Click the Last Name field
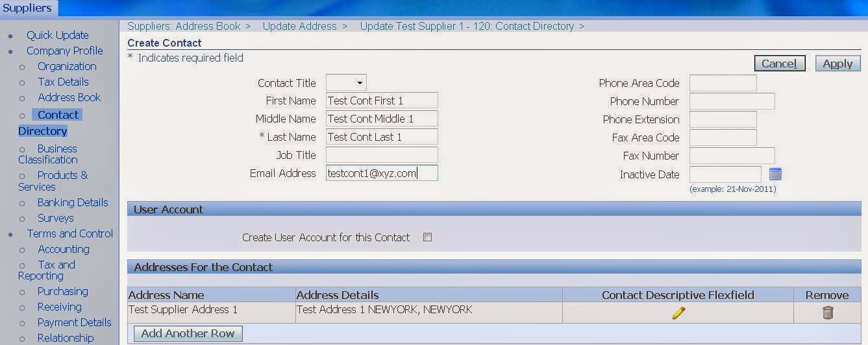Viewport: 868px width, 345px height. [x=382, y=137]
